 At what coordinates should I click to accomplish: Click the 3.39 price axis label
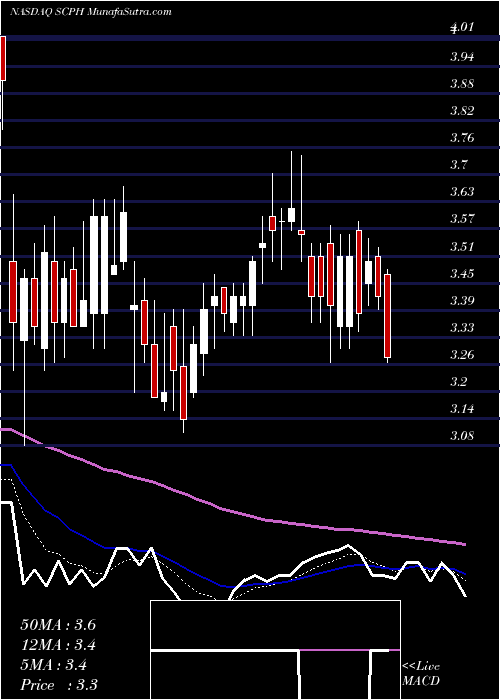(462, 300)
